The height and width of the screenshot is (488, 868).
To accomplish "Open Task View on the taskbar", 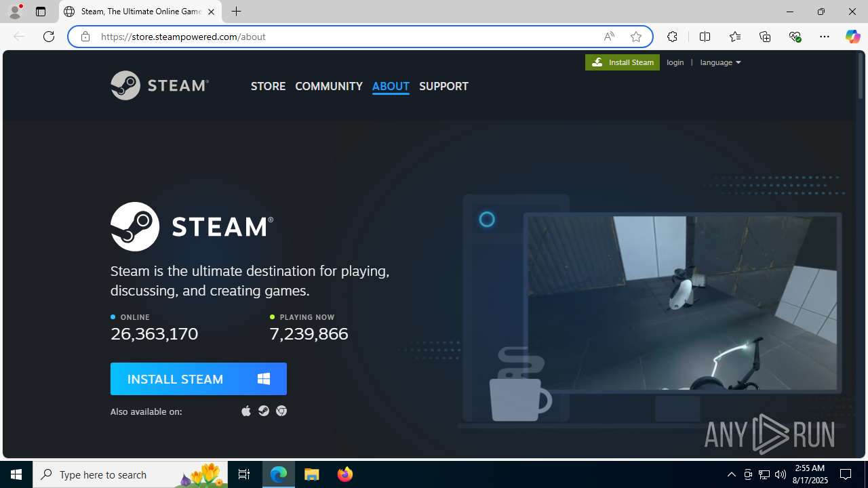I will click(x=244, y=474).
